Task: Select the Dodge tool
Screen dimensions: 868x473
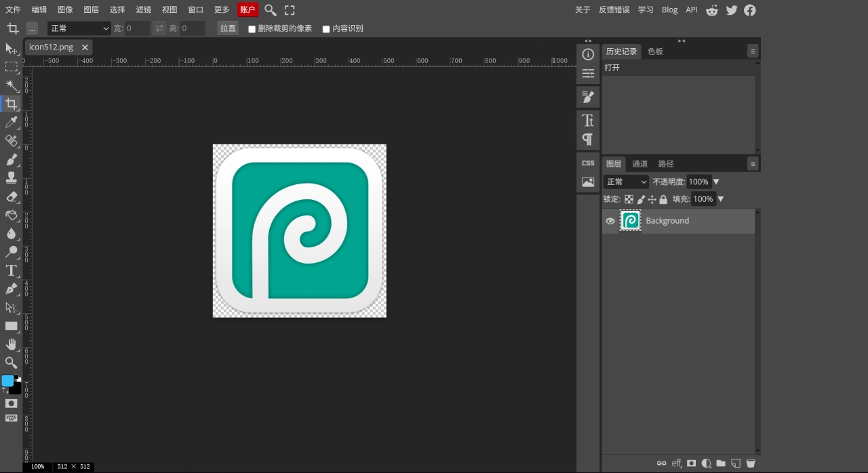Action: [11, 252]
